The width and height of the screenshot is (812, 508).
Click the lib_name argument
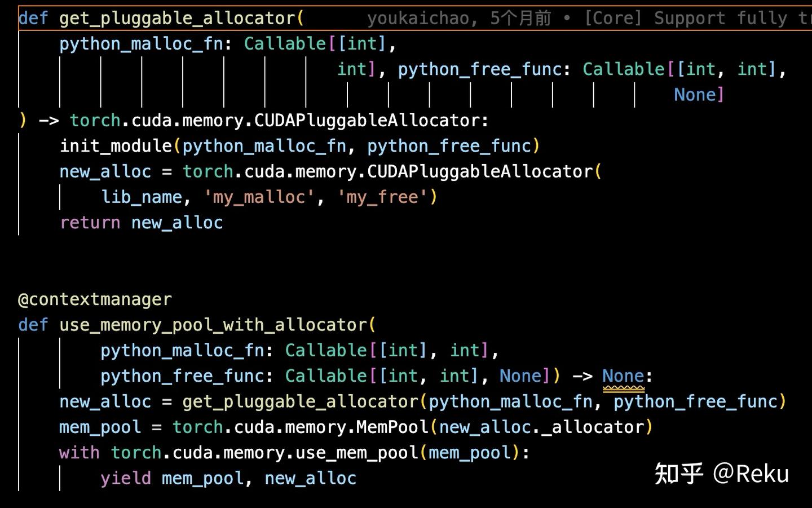[x=142, y=197]
